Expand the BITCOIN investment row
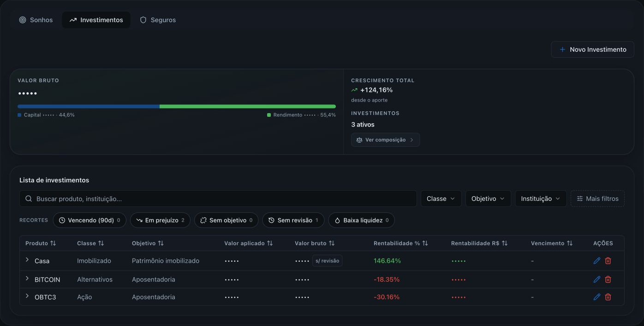Screen dimensions: 644x326 (27, 279)
